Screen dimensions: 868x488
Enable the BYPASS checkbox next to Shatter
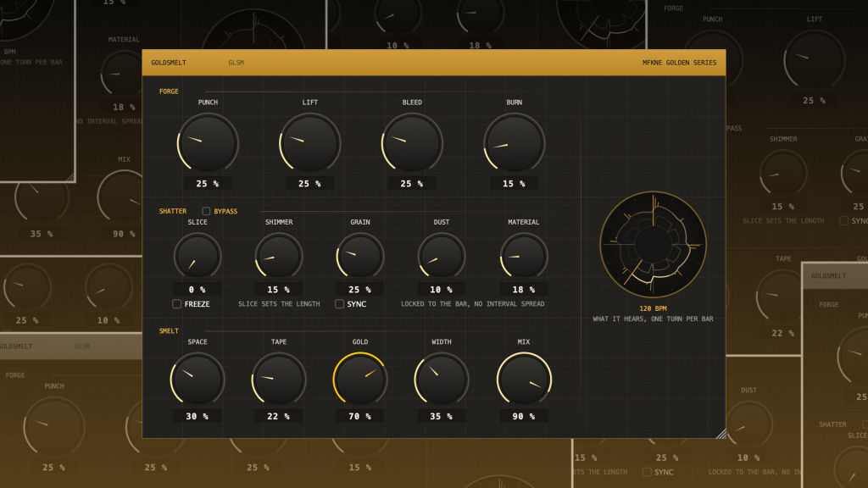[x=206, y=211]
